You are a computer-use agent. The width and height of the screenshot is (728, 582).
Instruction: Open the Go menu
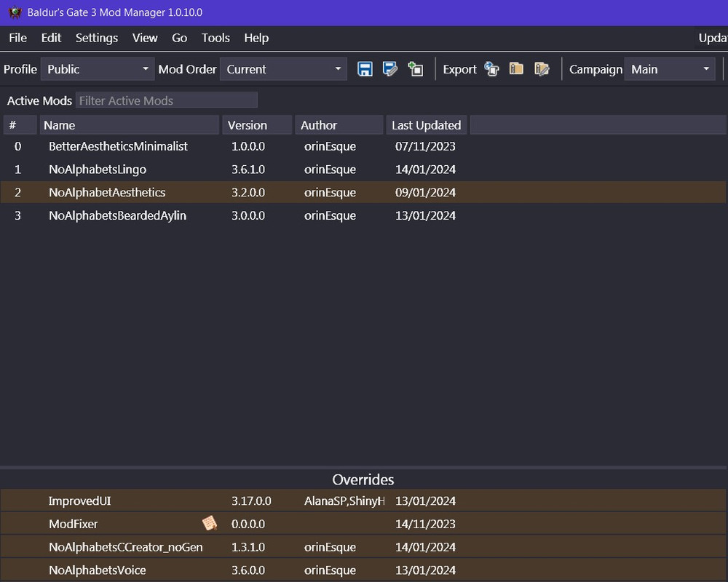[180, 38]
